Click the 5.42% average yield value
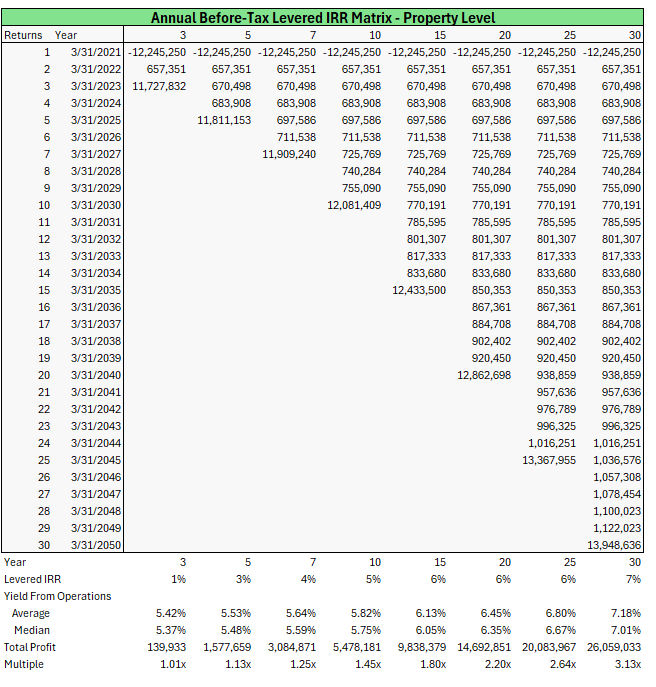This screenshot has height=687, width=656. click(x=171, y=613)
